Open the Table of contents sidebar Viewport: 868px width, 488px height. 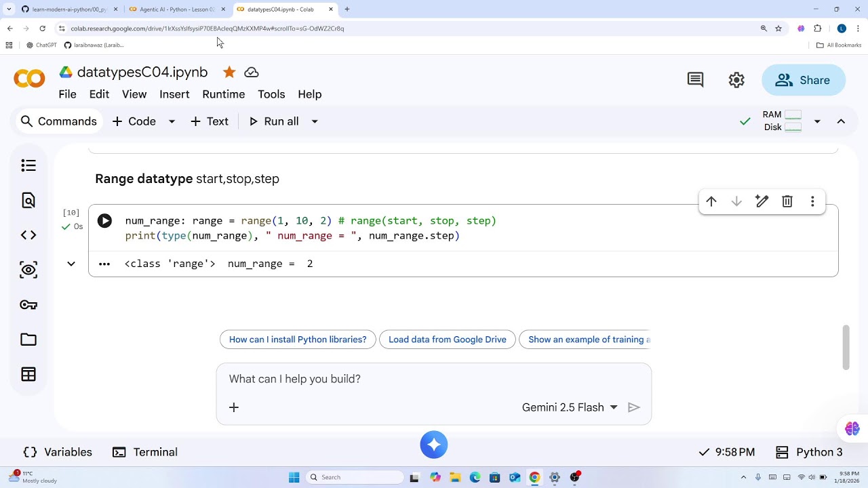tap(28, 165)
